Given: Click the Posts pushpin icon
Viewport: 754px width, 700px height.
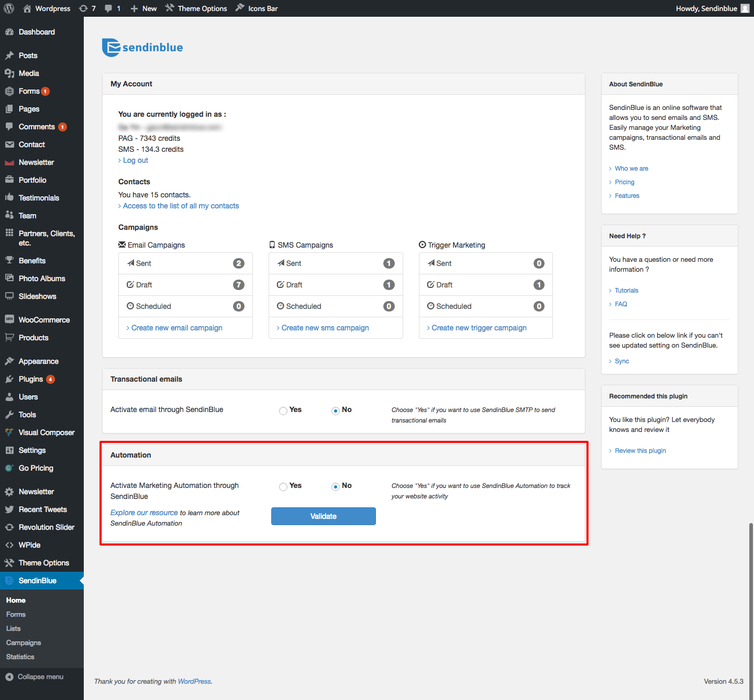Looking at the screenshot, I should [x=9, y=55].
